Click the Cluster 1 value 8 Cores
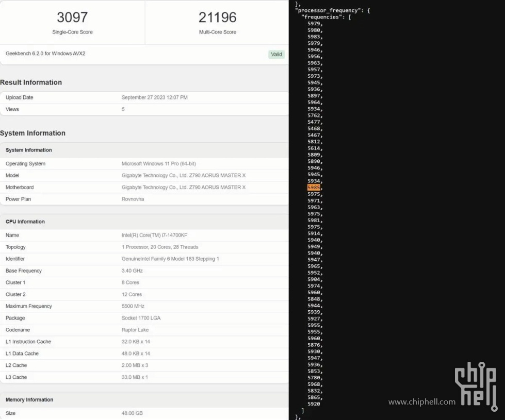505x420 pixels. click(x=131, y=282)
